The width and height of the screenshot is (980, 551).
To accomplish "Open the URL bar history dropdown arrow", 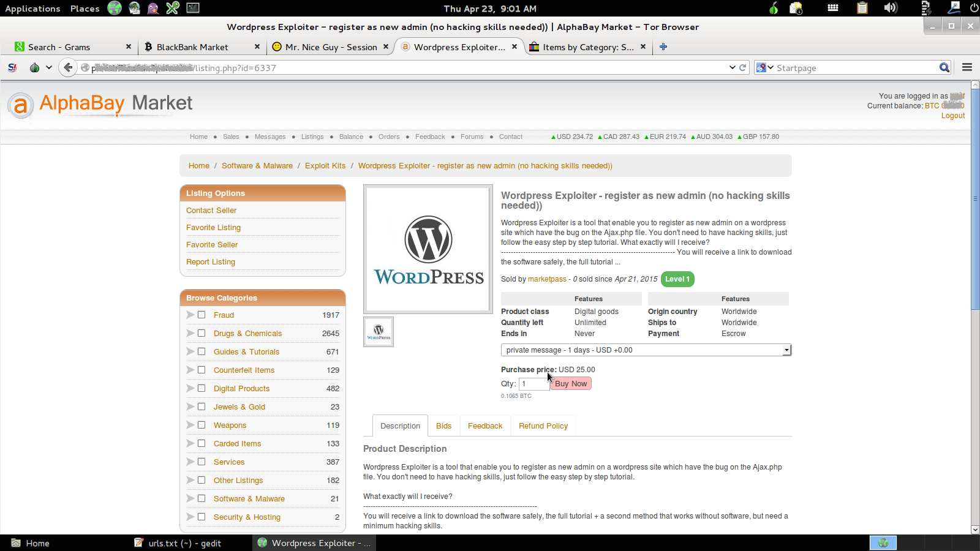I will click(x=733, y=67).
